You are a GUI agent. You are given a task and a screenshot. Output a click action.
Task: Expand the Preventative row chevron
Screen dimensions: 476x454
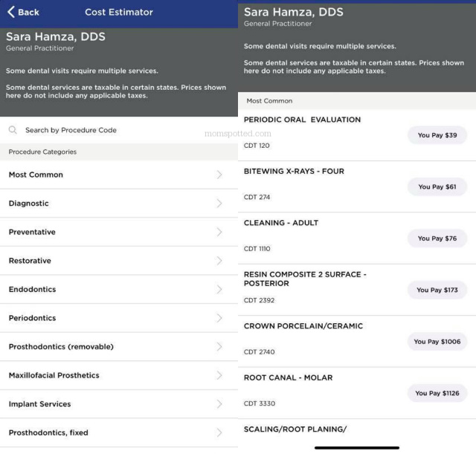point(219,232)
